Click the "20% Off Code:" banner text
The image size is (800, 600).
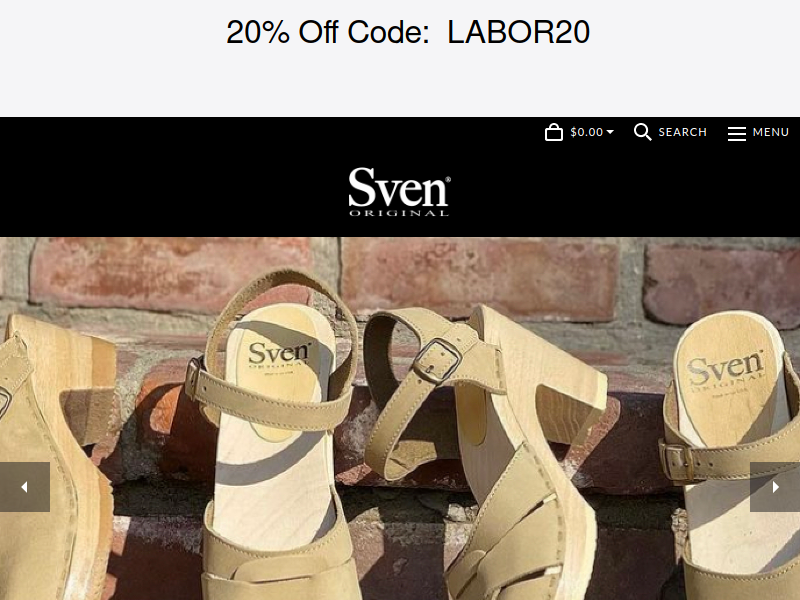point(328,32)
